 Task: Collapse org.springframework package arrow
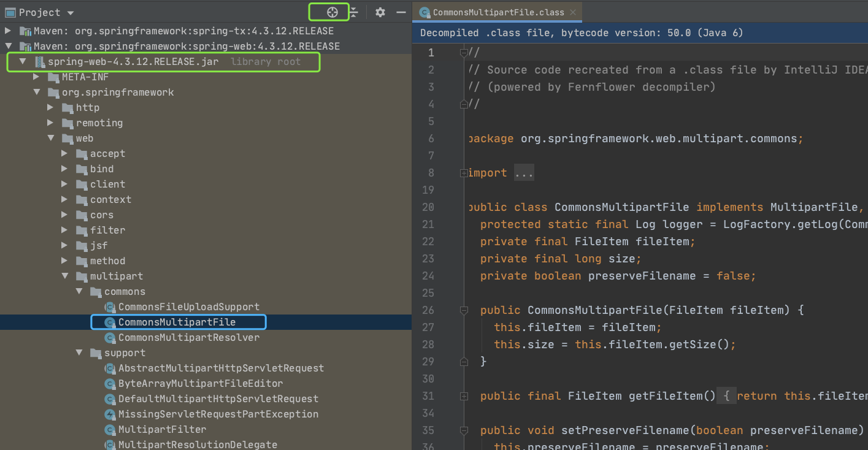click(37, 92)
